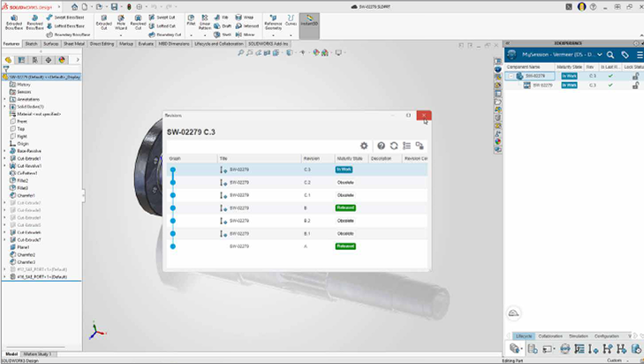Select the Lofted Boss/Base tool
This screenshot has height=364, width=644.
(65, 26)
